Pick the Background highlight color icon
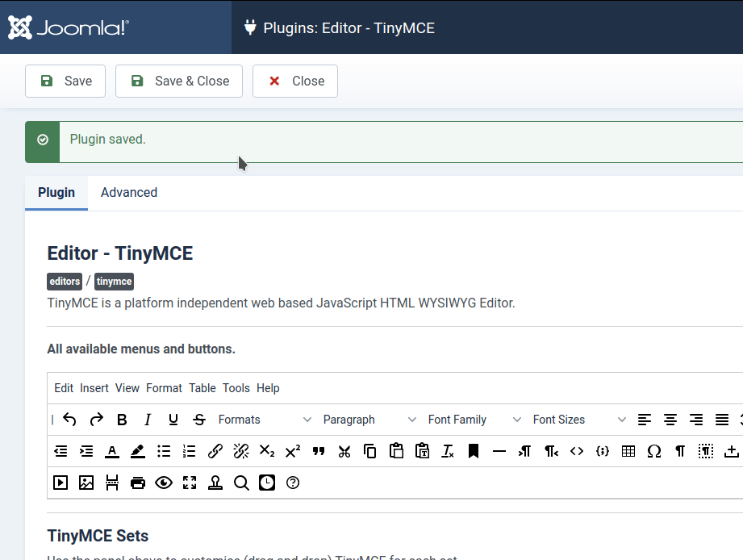743x560 pixels. coord(138,452)
